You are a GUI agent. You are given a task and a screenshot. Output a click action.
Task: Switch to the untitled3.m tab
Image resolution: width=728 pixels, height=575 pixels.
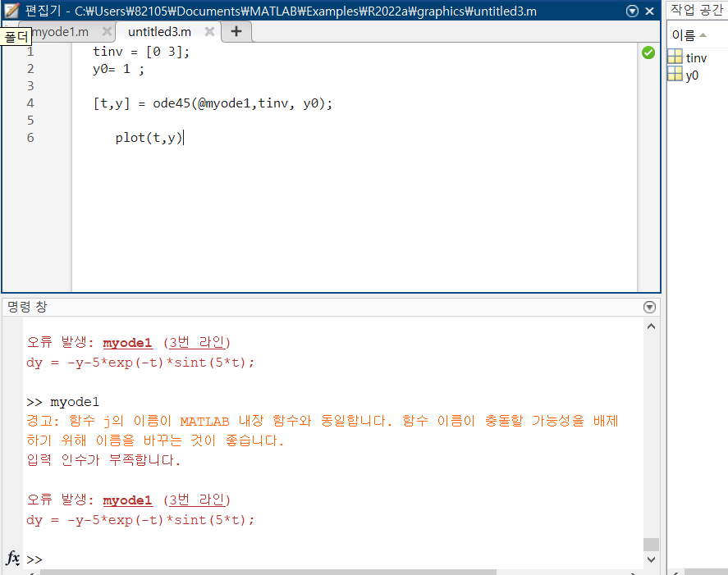[x=159, y=31]
